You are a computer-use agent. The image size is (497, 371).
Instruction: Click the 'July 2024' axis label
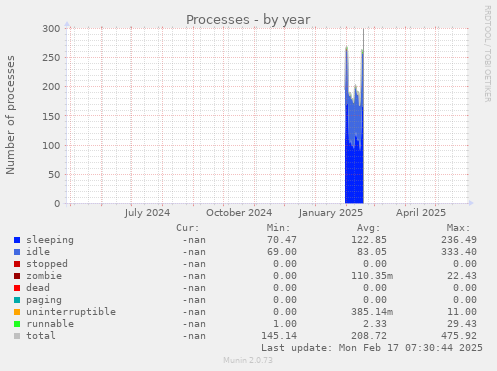click(147, 213)
